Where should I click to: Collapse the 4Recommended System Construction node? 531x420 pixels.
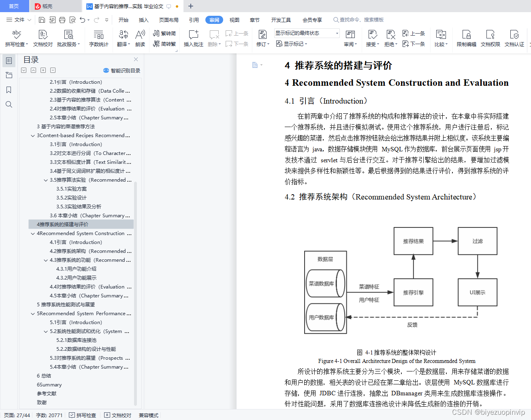(x=33, y=233)
